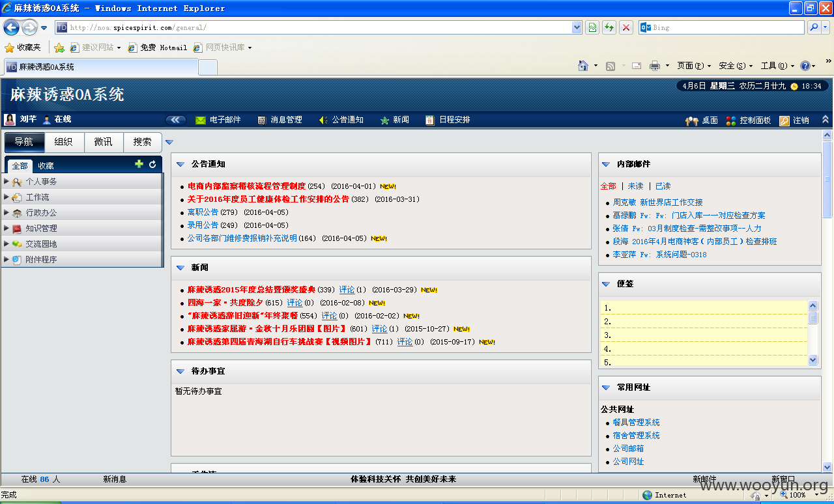Collapse the 待办事宜 panel
Screen dimensions: 834x504
180,371
